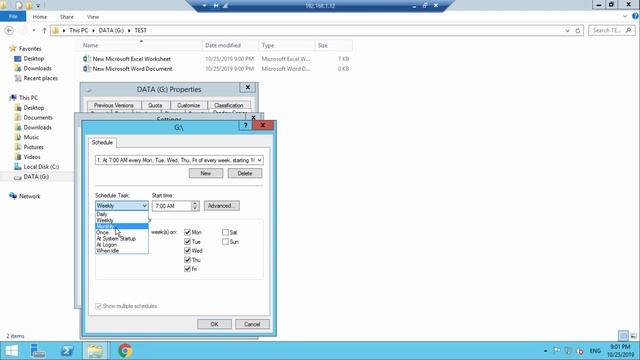
Task: Open Videos folder under This PC
Action: (32, 157)
